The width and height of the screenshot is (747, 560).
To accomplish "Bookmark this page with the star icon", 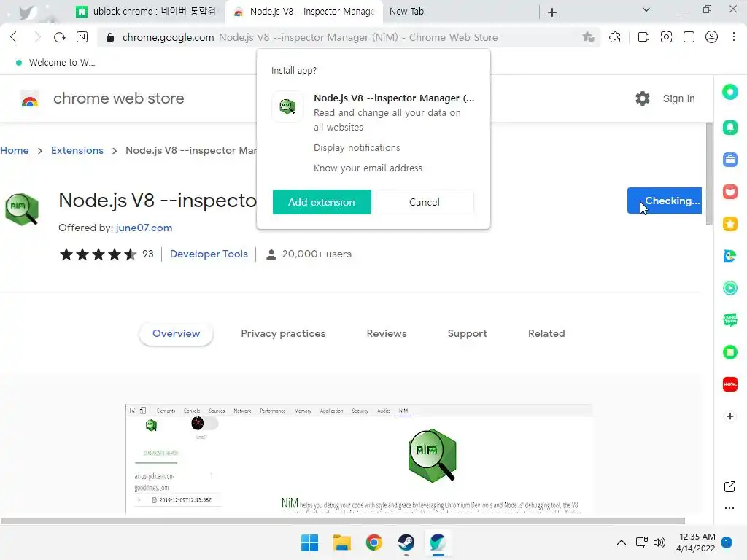I will click(589, 37).
